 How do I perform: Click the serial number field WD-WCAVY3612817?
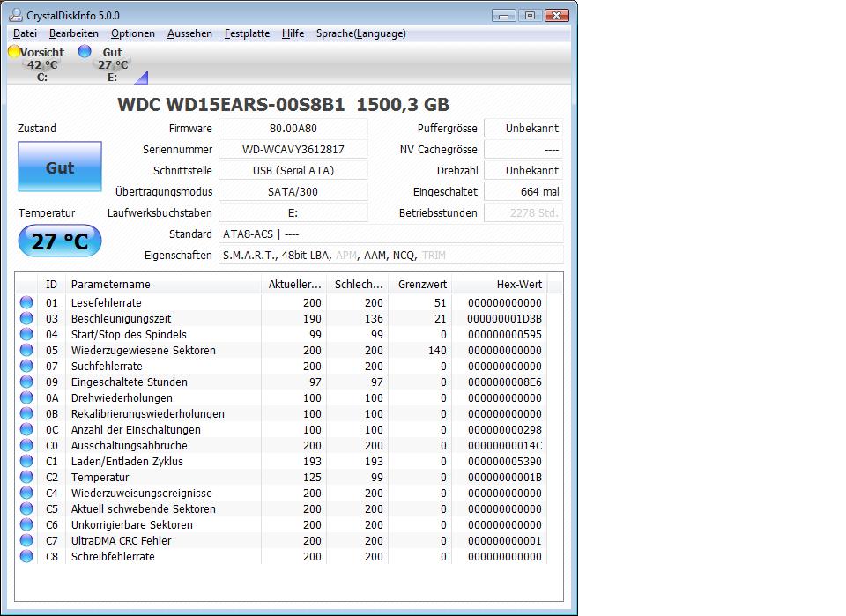click(293, 150)
